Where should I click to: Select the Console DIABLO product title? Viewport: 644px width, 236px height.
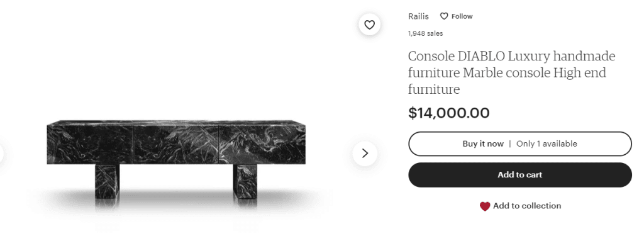[x=512, y=73]
